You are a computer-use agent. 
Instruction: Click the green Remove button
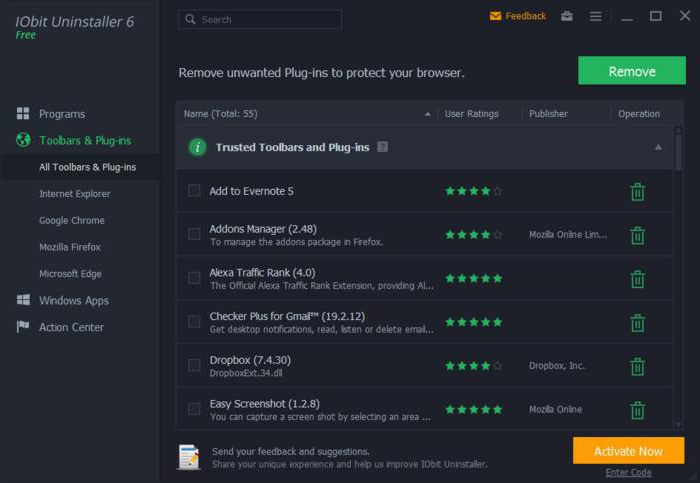tap(632, 71)
